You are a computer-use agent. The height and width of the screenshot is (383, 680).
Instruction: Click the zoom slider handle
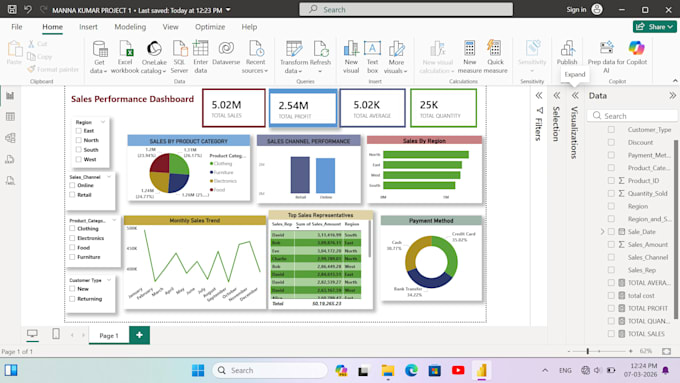pyautogui.click(x=588, y=351)
